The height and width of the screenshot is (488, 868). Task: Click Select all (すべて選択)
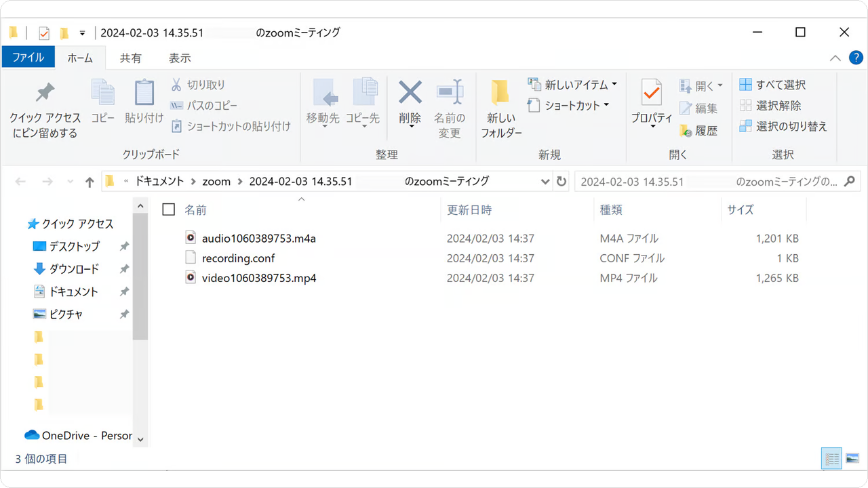pyautogui.click(x=773, y=85)
